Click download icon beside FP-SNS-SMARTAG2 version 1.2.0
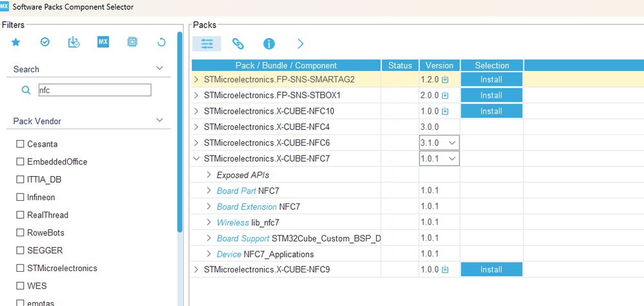 click(445, 79)
